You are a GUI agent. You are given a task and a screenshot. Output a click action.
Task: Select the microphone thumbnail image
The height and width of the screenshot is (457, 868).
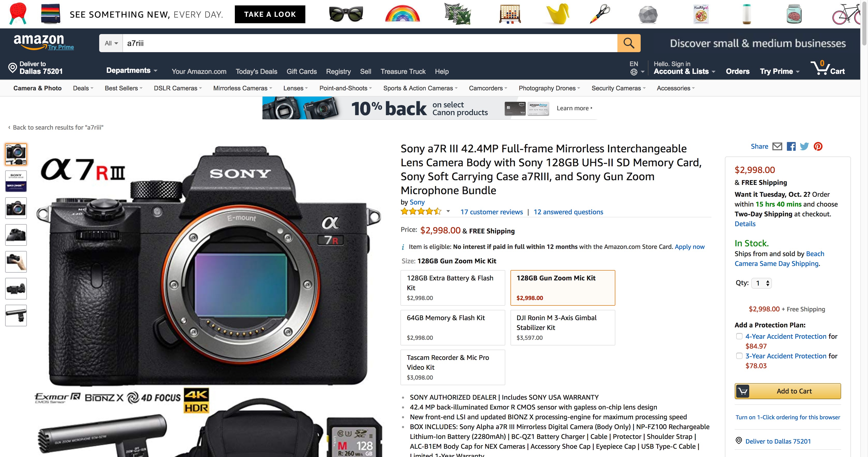point(16,316)
